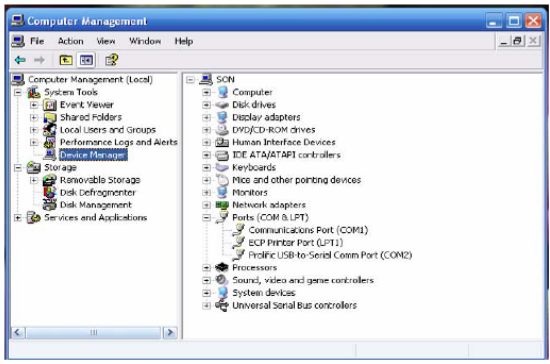Collapse the Storage node
The width and height of the screenshot is (550, 364).
click(18, 168)
